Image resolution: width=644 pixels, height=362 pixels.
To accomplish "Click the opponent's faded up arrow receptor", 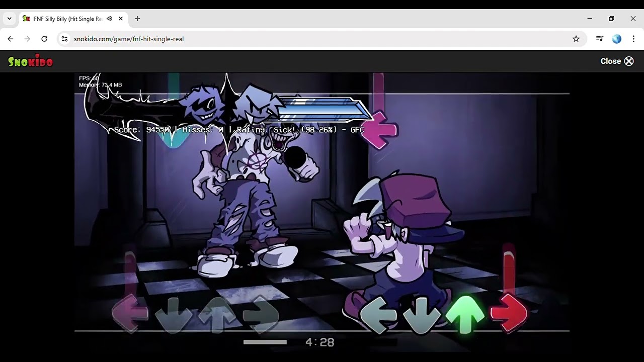I will click(217, 315).
